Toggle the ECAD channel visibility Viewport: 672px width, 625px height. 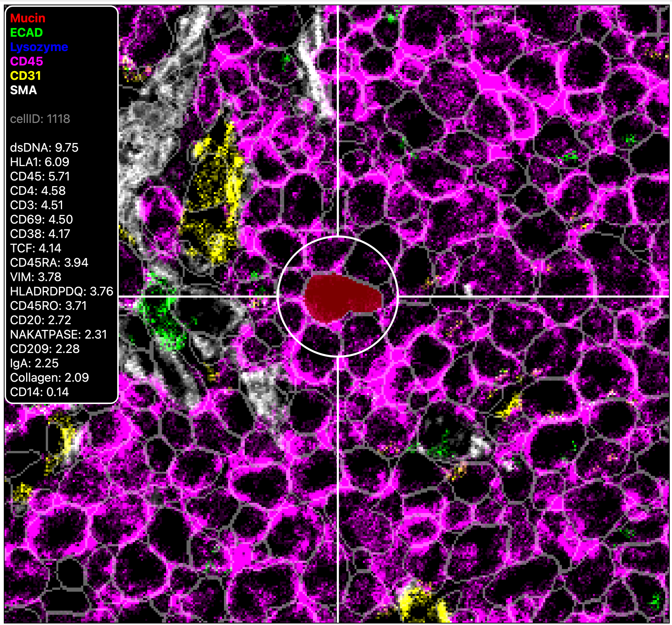pyautogui.click(x=26, y=33)
